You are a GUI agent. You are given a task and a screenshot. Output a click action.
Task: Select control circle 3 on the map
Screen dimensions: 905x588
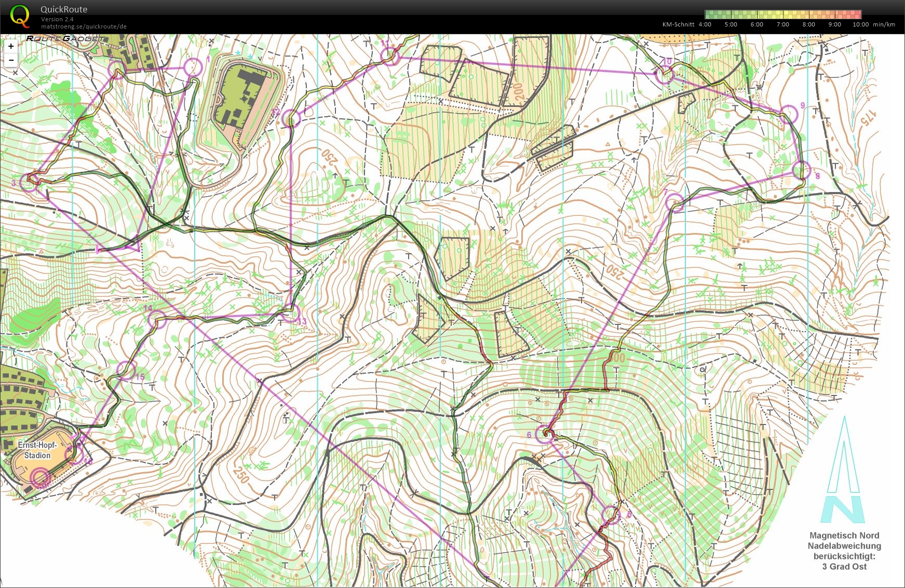[29, 183]
